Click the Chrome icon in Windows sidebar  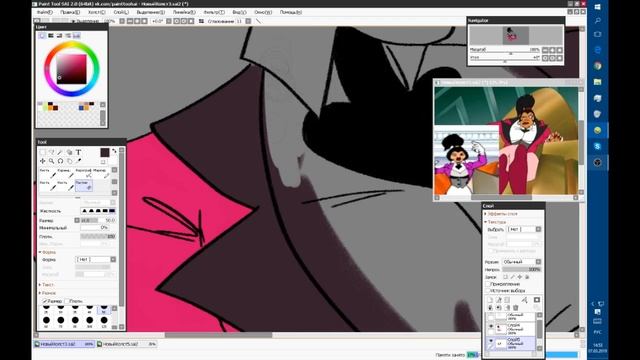(x=598, y=66)
